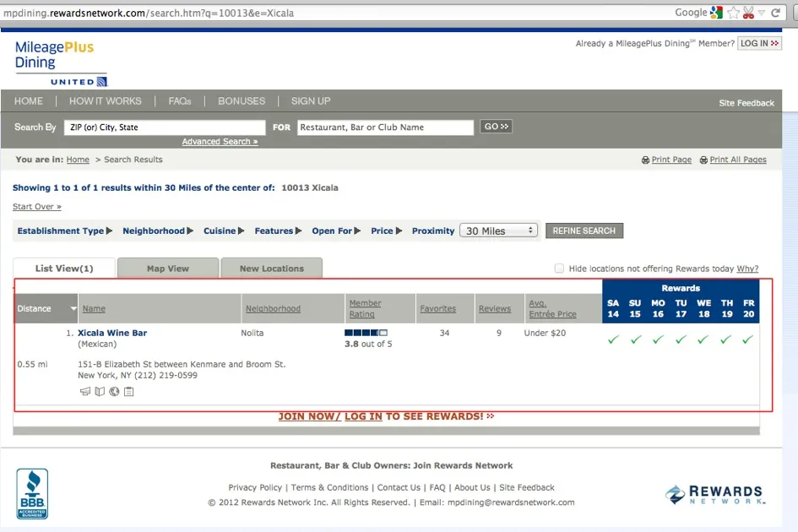
Task: Click the Home breadcrumb link
Action: tap(78, 160)
